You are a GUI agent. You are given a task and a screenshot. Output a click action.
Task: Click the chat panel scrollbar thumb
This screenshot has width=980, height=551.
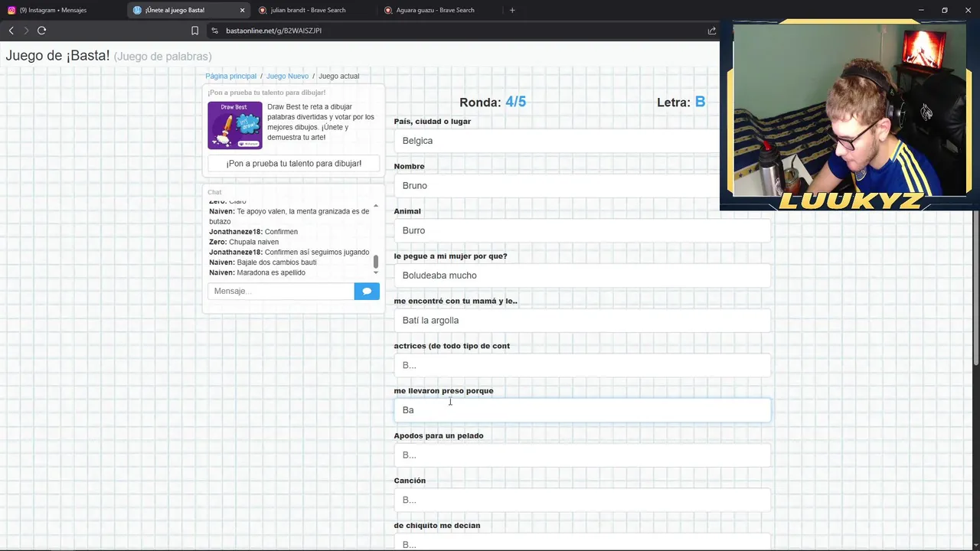tap(375, 261)
